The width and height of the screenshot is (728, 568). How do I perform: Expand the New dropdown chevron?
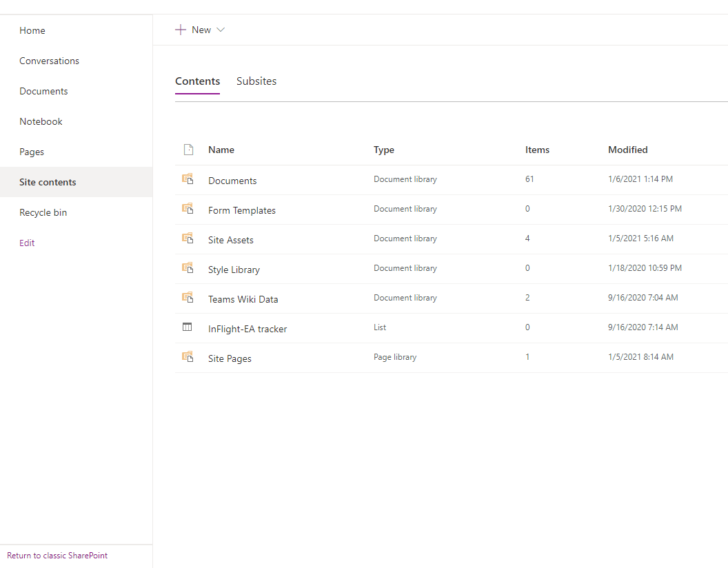point(221,30)
